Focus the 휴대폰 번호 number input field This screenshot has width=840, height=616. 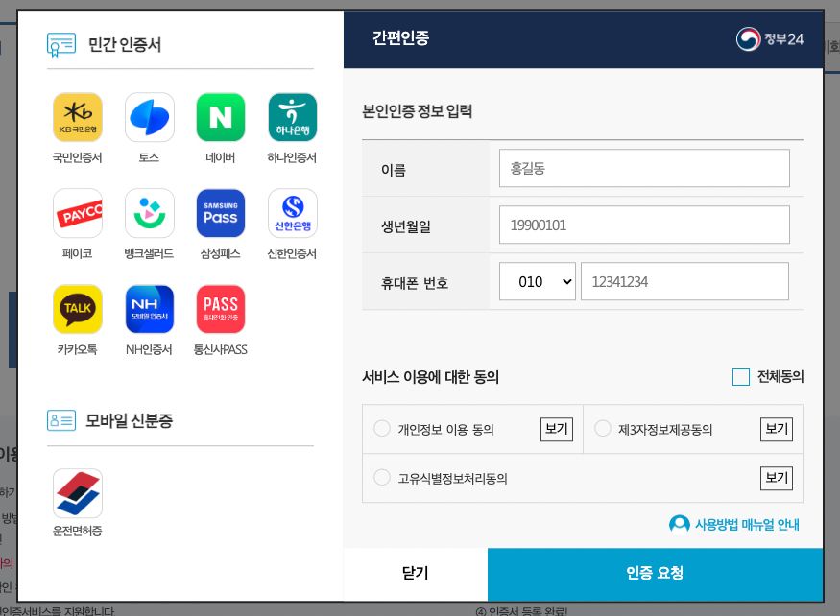point(684,281)
